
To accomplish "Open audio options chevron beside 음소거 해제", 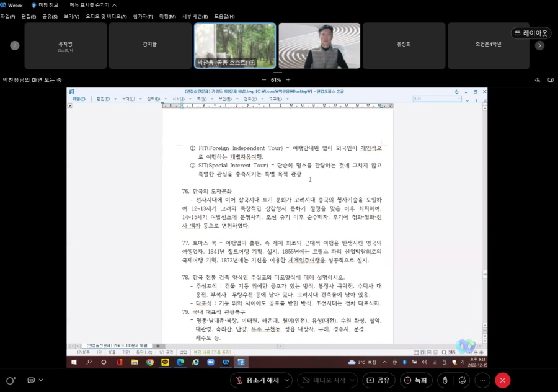I will pyautogui.click(x=288, y=380).
